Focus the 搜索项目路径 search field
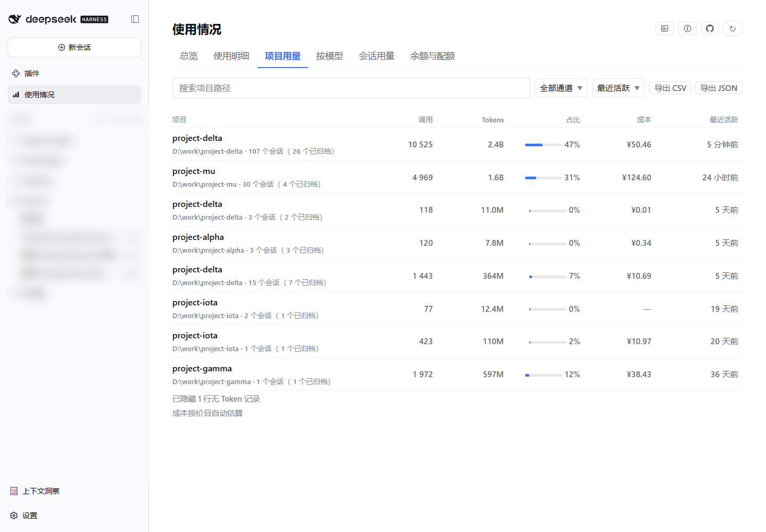 tap(351, 88)
